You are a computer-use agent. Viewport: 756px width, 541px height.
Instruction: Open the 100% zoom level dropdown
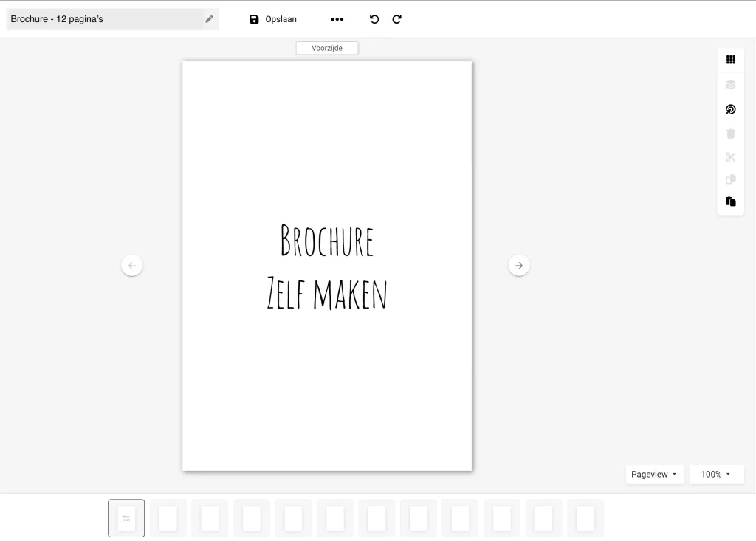tap(715, 475)
